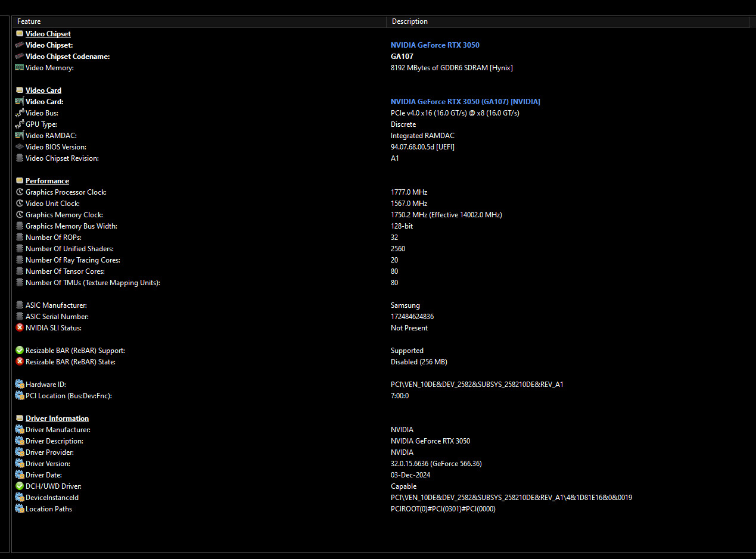Select the Performance section heading
Image resolution: width=756 pixels, height=559 pixels.
coord(47,181)
